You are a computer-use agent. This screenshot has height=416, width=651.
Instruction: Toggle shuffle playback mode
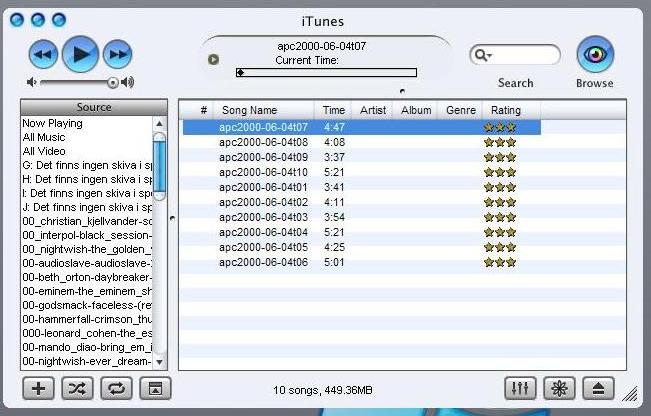pos(77,389)
